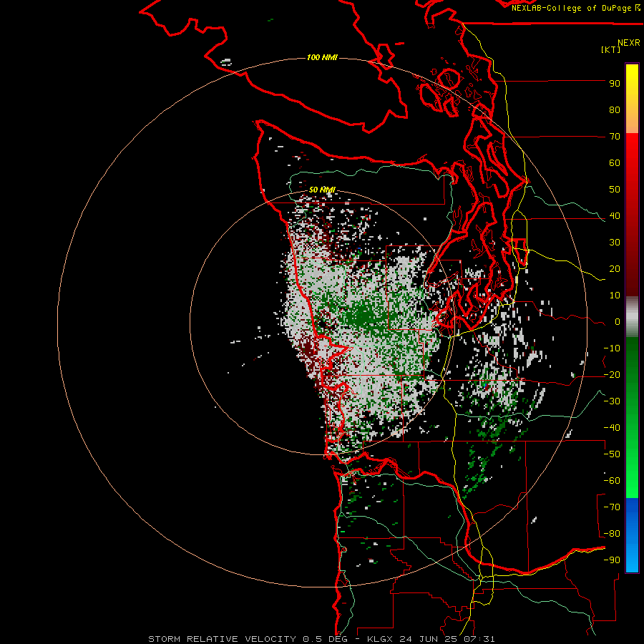
Task: Click "0.5 DEG" in the bottom caption
Action: click(x=326, y=639)
